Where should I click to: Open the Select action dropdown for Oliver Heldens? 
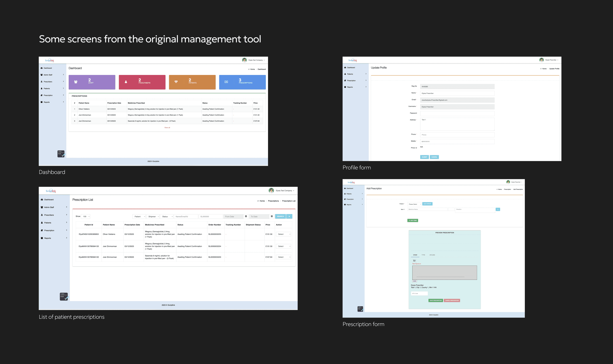point(283,234)
